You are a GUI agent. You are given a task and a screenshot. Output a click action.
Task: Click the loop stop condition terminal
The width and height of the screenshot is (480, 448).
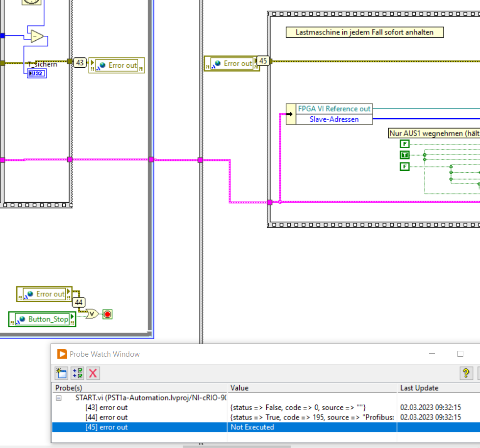coord(107,314)
